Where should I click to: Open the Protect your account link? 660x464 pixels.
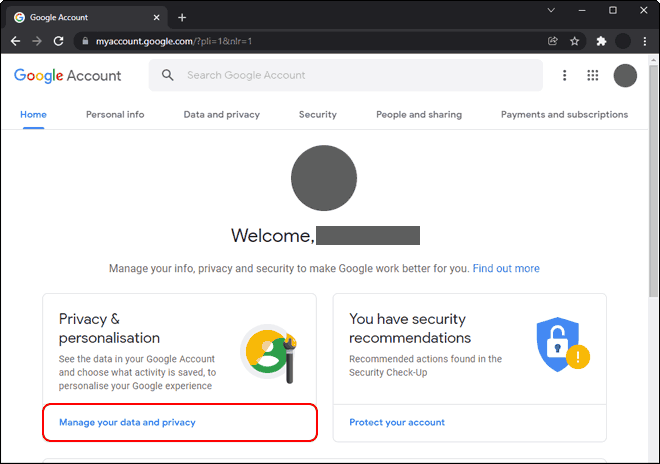397,423
